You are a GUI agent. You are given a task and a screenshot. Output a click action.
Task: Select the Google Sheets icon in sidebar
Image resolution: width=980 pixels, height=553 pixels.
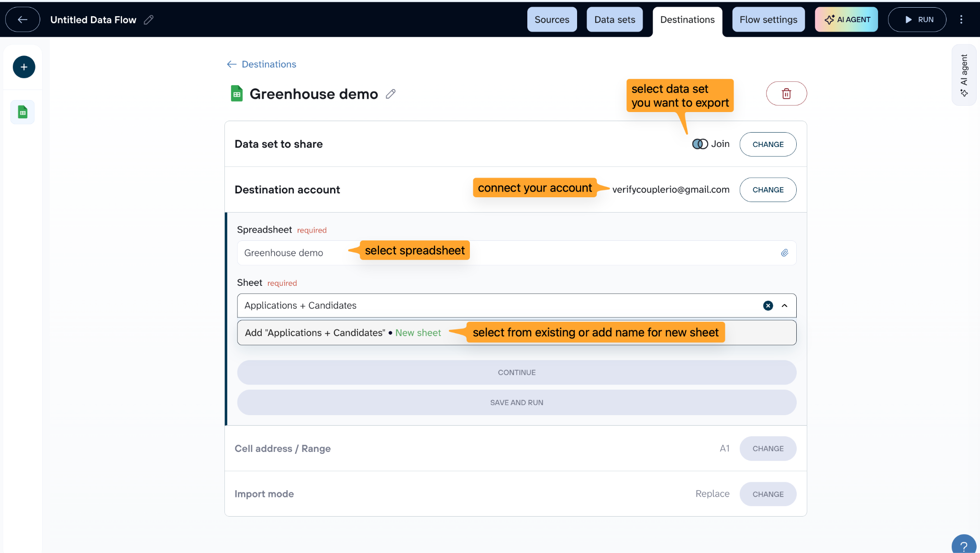pyautogui.click(x=22, y=112)
